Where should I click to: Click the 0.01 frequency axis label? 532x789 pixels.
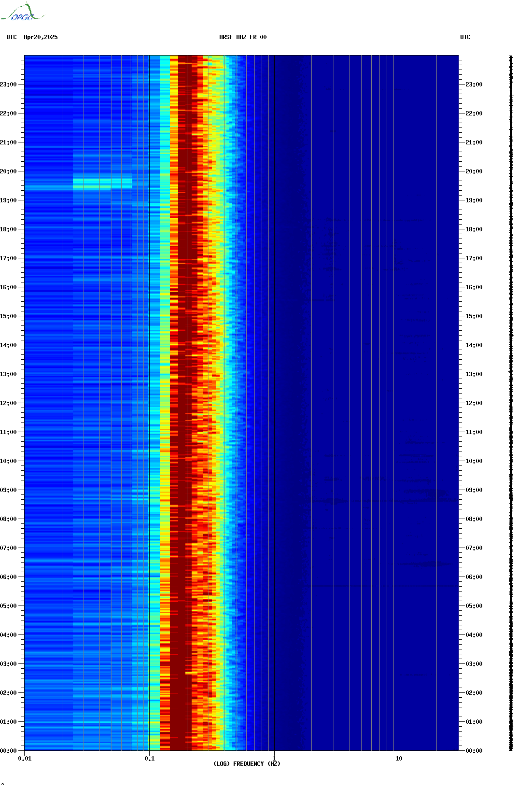(x=25, y=759)
